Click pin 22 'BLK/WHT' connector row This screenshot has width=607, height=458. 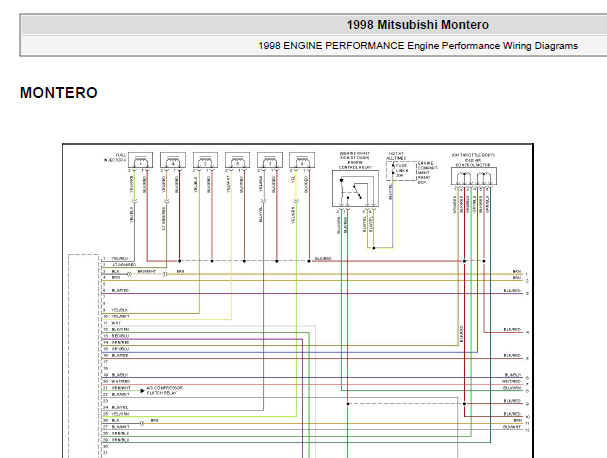116,395
